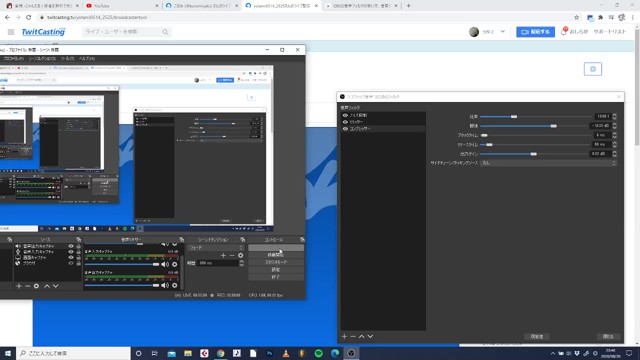Screen dimensions: 640x360
Task: Click the TwitCasting search field
Action: click(x=126, y=32)
